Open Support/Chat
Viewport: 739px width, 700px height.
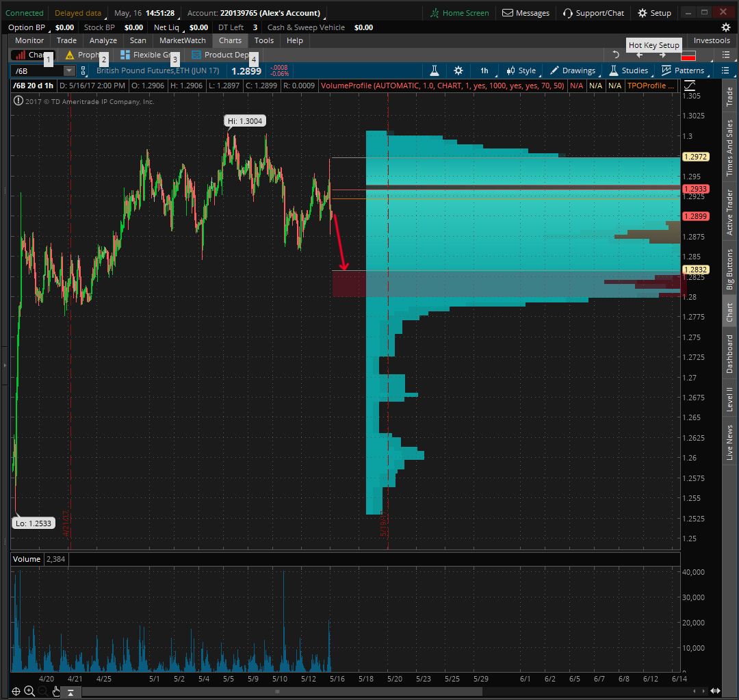593,13
